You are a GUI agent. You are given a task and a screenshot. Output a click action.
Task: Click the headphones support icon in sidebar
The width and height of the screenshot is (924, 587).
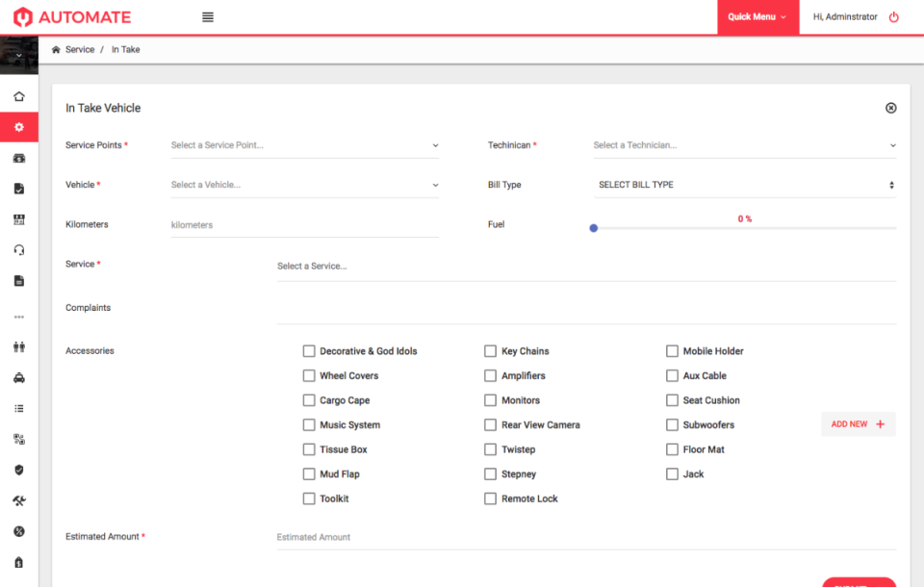[x=19, y=250]
